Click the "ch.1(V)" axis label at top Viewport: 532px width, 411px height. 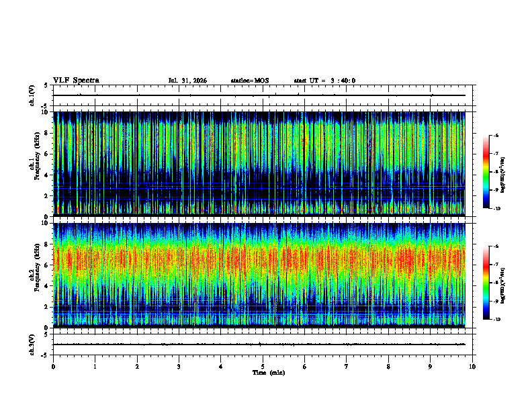pos(32,95)
